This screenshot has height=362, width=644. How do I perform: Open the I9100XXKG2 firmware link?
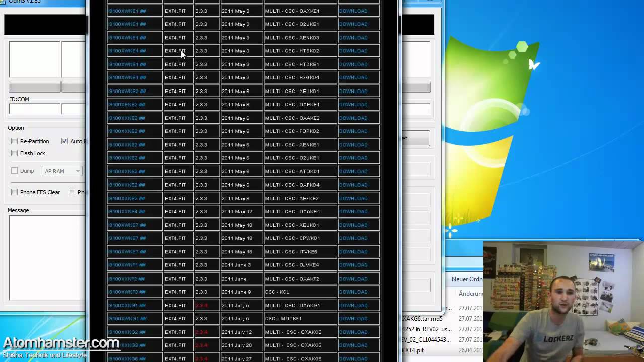[127, 332]
